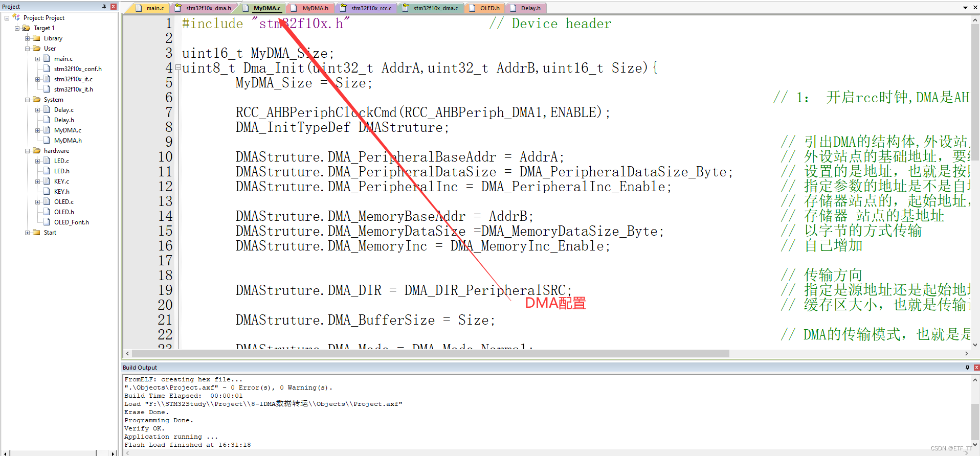Expand Delay.c includes in tree
The image size is (980, 456).
(x=37, y=110)
